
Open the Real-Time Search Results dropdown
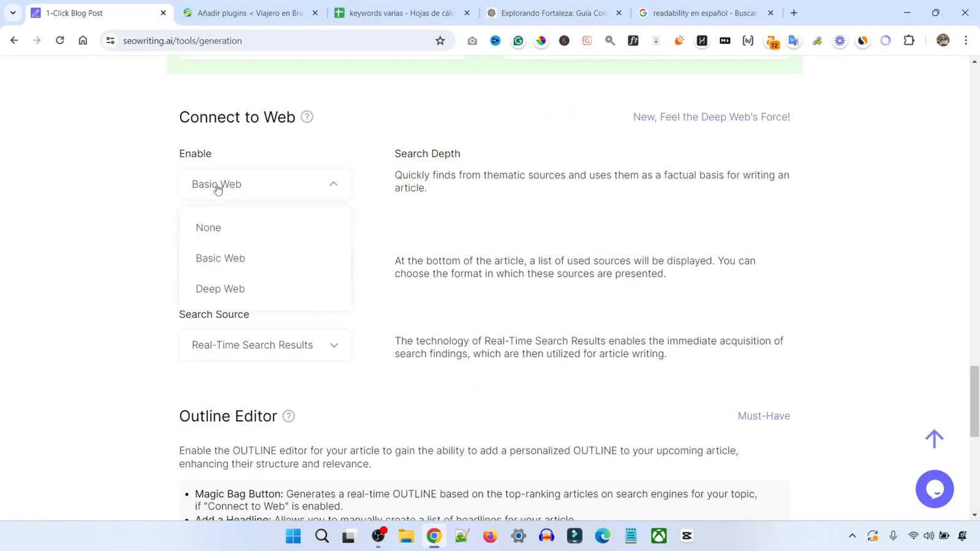(265, 345)
